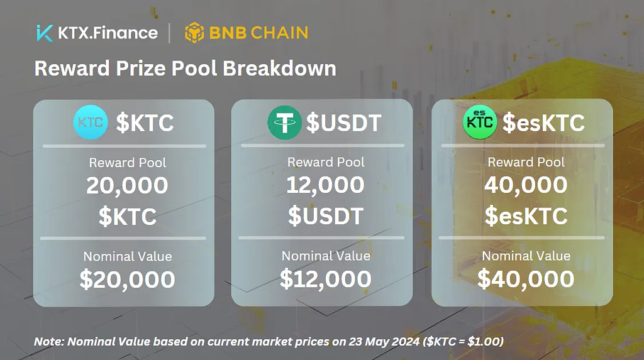Click the $USDT card title
The height and width of the screenshot is (360, 644).
tap(344, 123)
